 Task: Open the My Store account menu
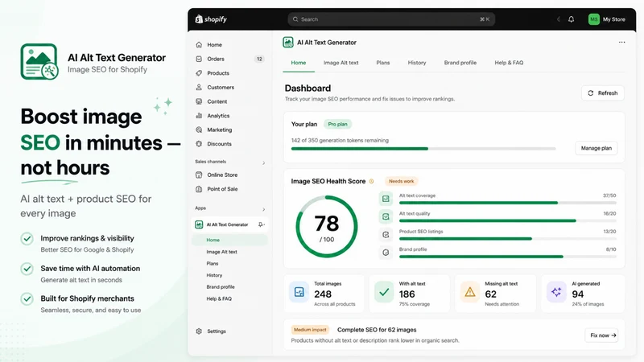(607, 19)
